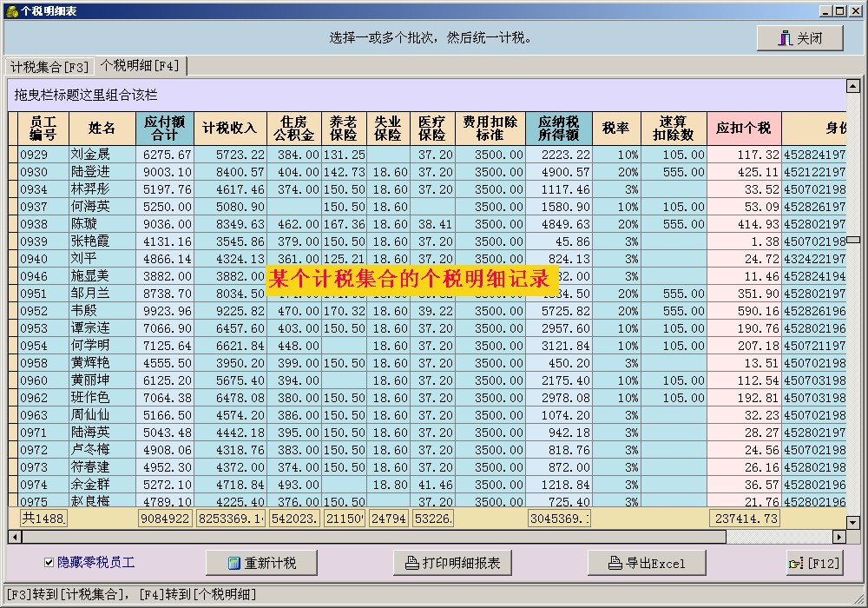
Task: Click the vertical scrollbar up arrow
Action: pyautogui.click(x=852, y=86)
